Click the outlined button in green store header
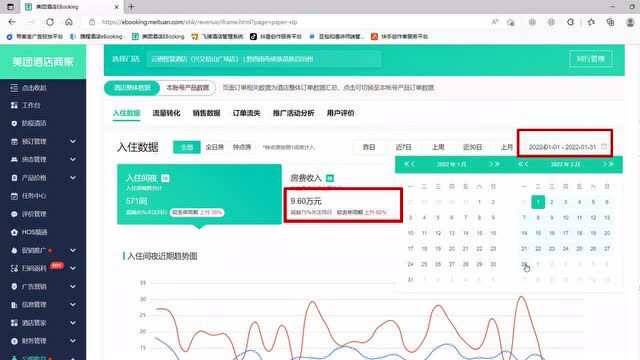640x360 pixels. click(x=591, y=59)
